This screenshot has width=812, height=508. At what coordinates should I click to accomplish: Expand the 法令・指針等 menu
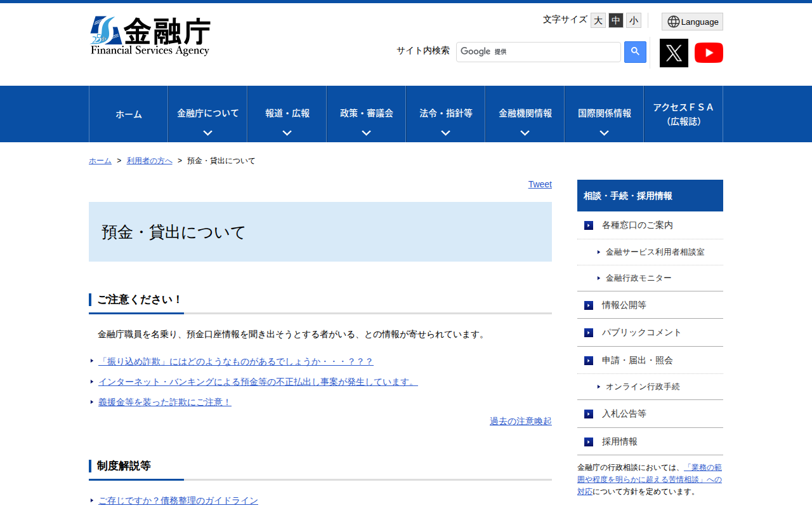445,114
